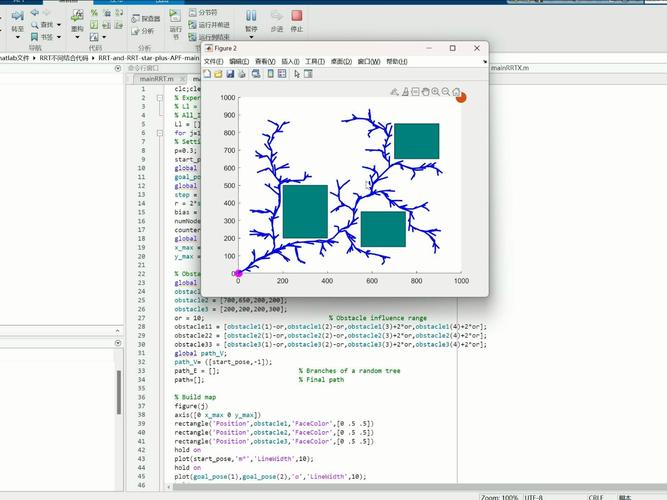
Task: Click the large teal obstacle rectangle left of center
Action: coord(305,211)
